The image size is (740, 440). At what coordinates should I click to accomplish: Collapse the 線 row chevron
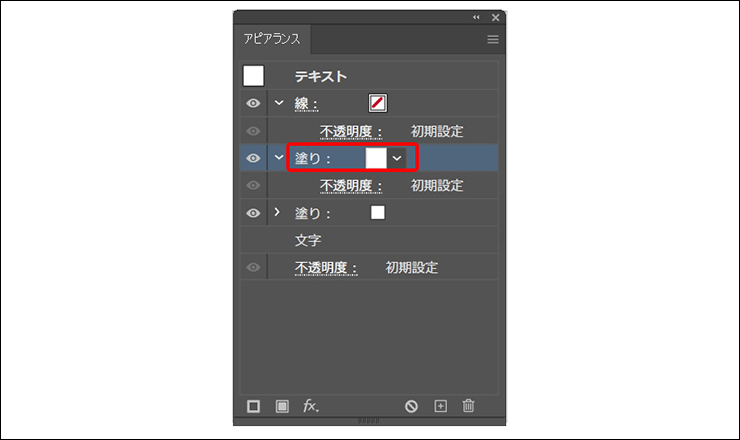tap(279, 103)
